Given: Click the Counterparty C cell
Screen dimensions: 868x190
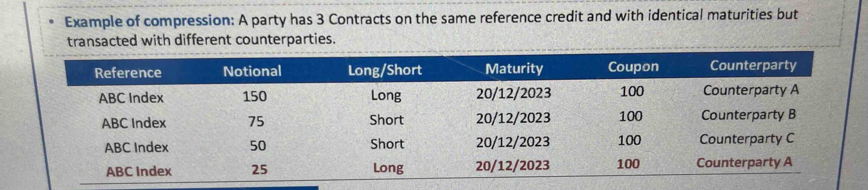Looking at the screenshot, I should (747, 139).
